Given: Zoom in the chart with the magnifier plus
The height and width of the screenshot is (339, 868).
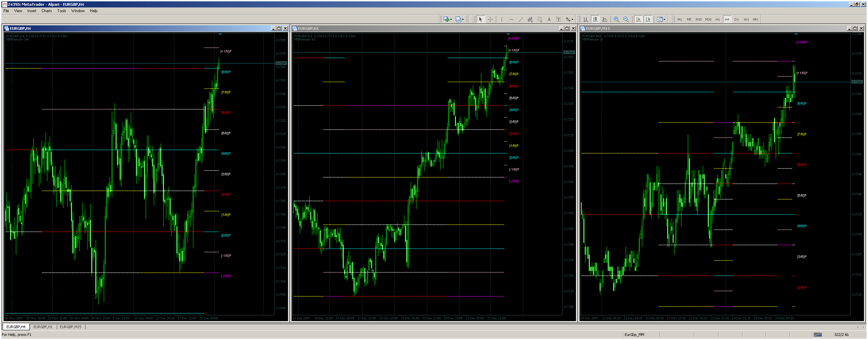Looking at the screenshot, I should tap(616, 19).
